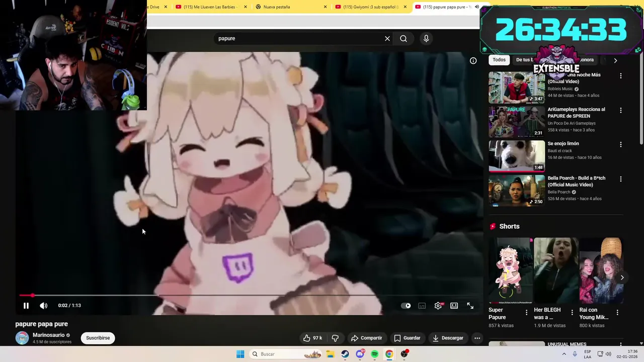The image size is (644, 362).
Task: Open Steam from the taskbar
Action: (345, 354)
